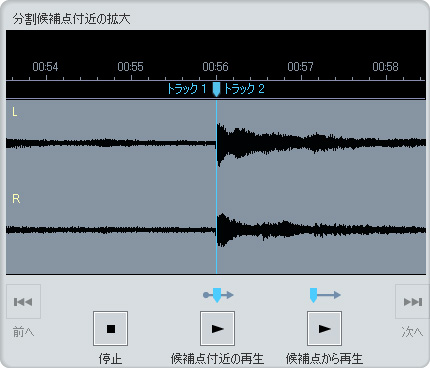
Task: Click the 00:54 timeline mark
Action: pyautogui.click(x=45, y=67)
